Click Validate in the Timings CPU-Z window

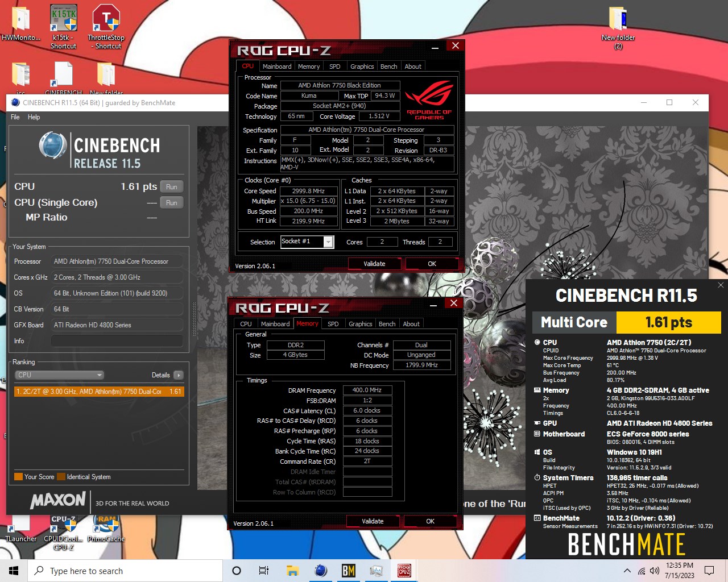click(x=373, y=521)
